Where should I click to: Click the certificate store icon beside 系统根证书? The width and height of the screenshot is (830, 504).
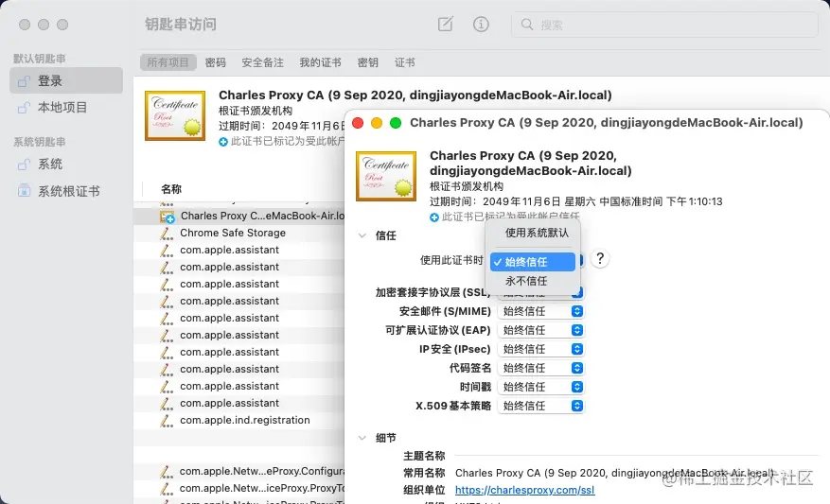click(x=24, y=190)
